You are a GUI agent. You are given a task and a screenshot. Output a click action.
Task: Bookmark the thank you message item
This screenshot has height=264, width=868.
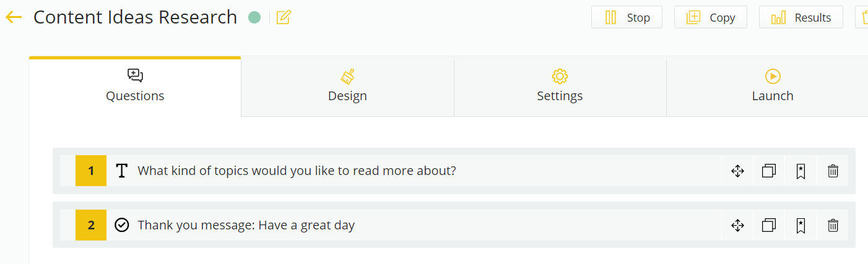tap(801, 225)
